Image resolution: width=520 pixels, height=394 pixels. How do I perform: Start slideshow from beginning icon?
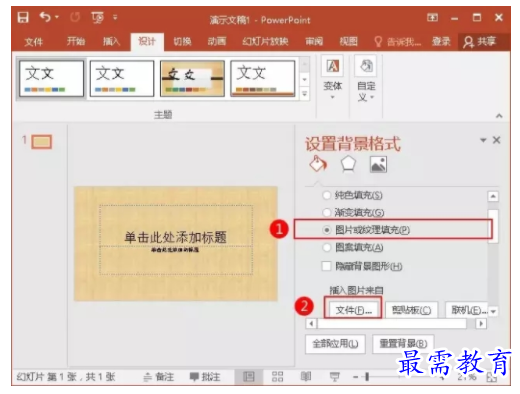[x=97, y=17]
